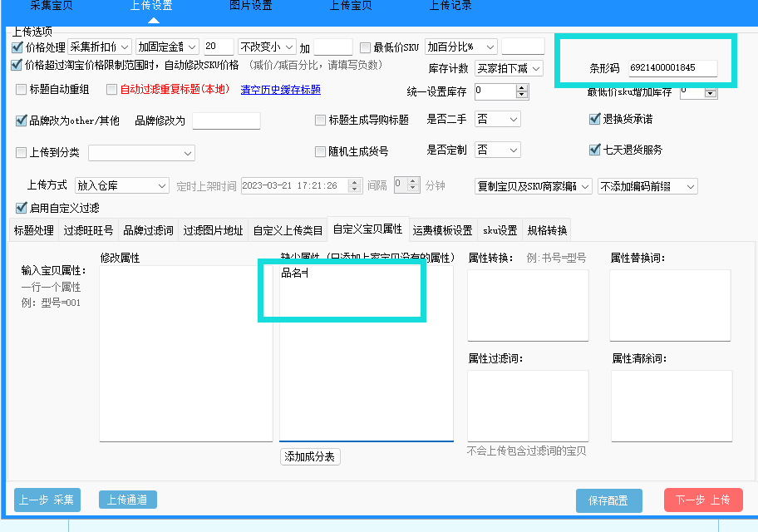758x532 pixels.
Task: Open the 上传到分类 category dropdown
Action: pos(141,153)
